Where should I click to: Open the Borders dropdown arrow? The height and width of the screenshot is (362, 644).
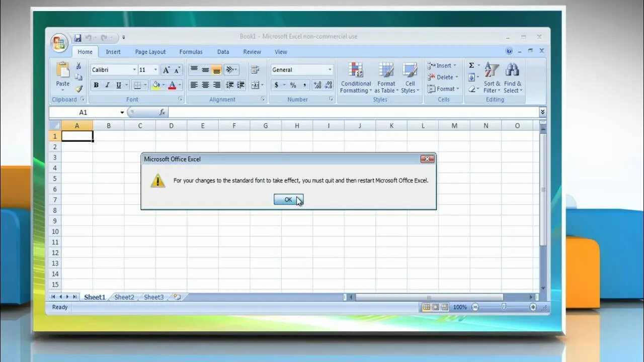pyautogui.click(x=145, y=85)
